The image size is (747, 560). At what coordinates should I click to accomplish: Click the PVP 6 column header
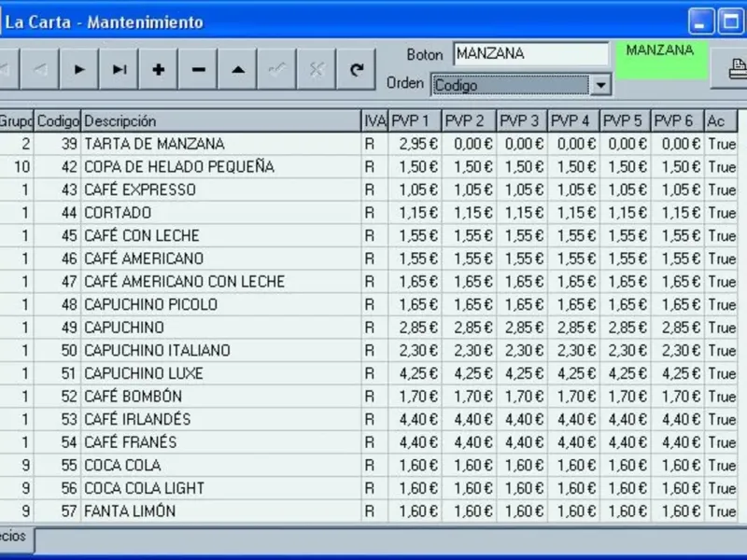click(678, 121)
